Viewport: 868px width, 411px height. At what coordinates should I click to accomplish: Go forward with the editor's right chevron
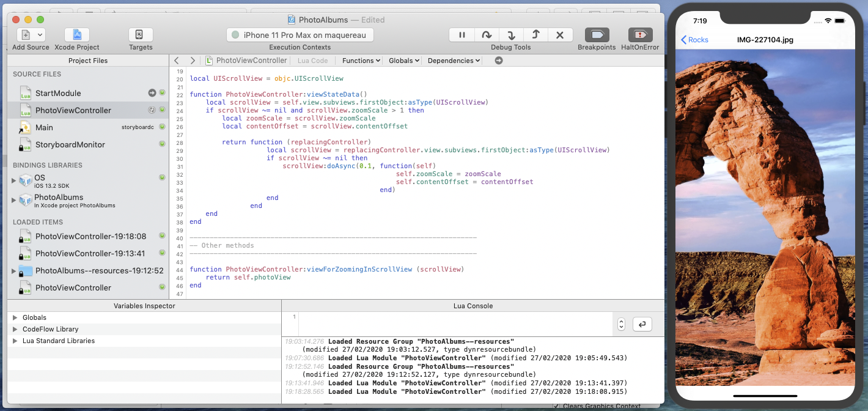click(x=193, y=61)
